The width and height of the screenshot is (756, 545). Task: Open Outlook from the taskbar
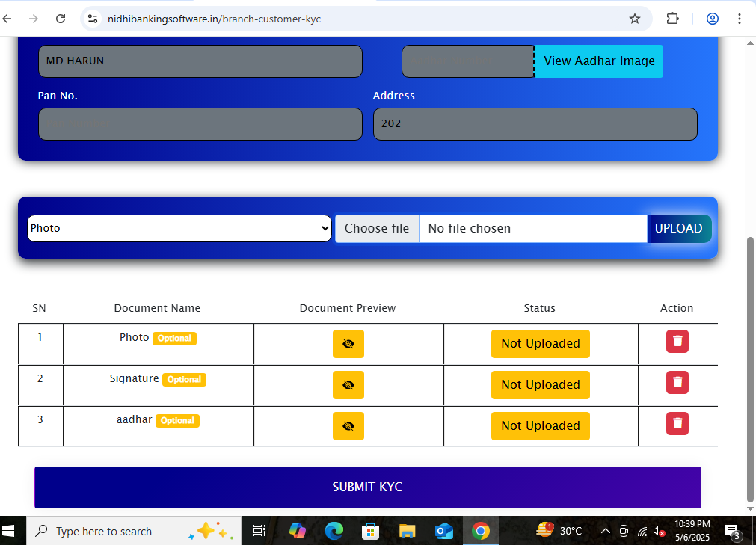pyautogui.click(x=444, y=531)
